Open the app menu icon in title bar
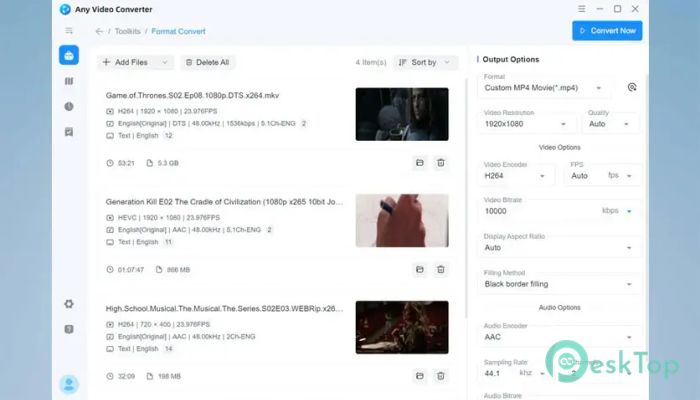 581,9
